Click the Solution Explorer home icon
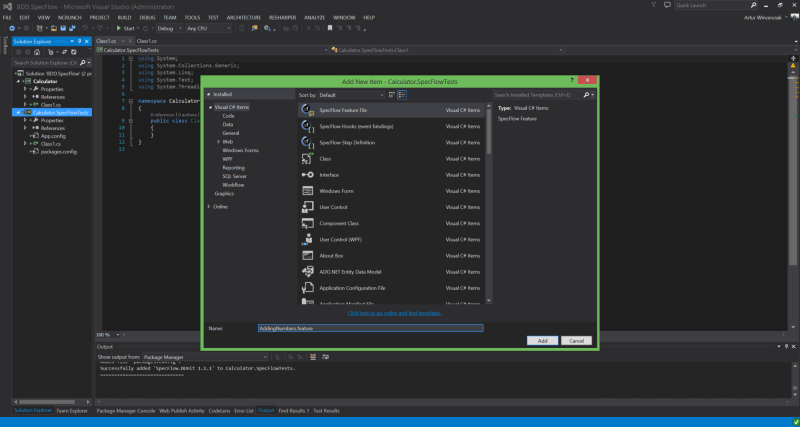Image resolution: width=800 pixels, height=427 pixels. click(x=38, y=51)
